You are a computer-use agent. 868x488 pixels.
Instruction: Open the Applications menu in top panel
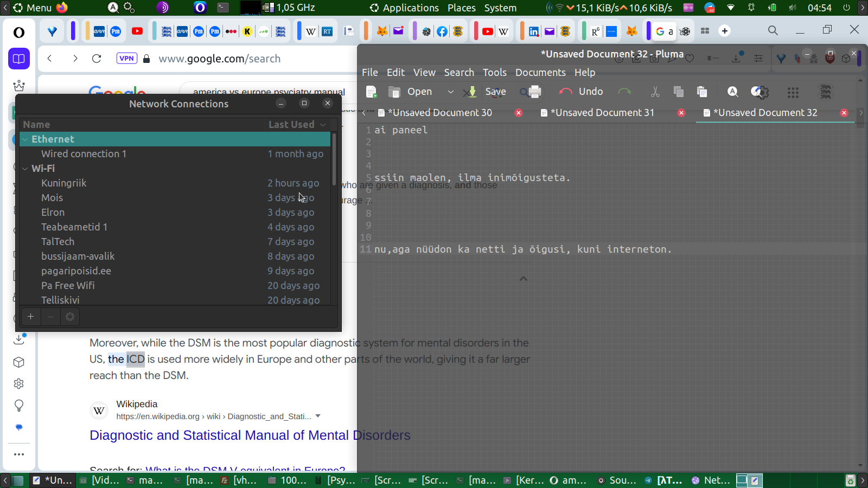410,8
